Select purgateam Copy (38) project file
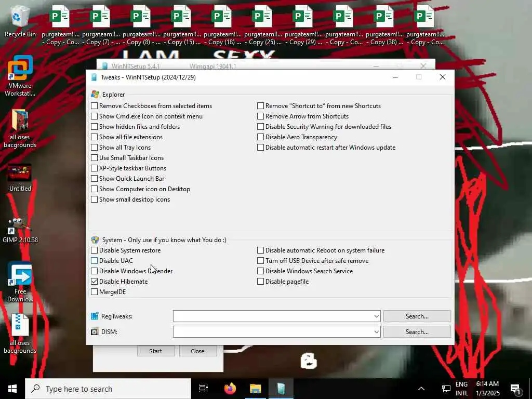 coord(384,25)
